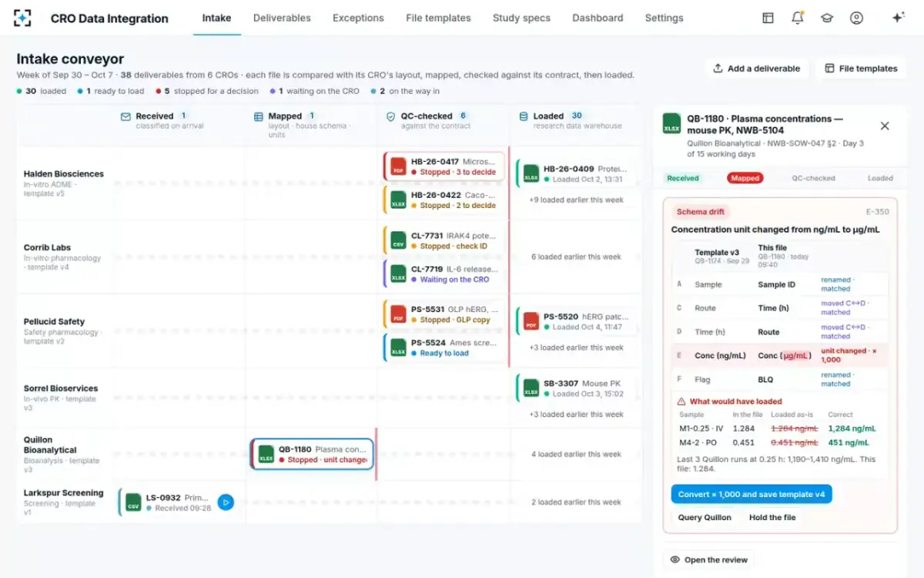Click the shield icon in QC-checked header
The image size is (924, 578).
(x=391, y=116)
